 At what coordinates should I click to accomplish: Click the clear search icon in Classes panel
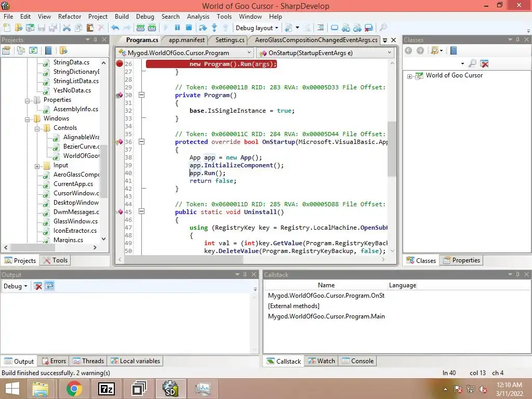pos(485,63)
